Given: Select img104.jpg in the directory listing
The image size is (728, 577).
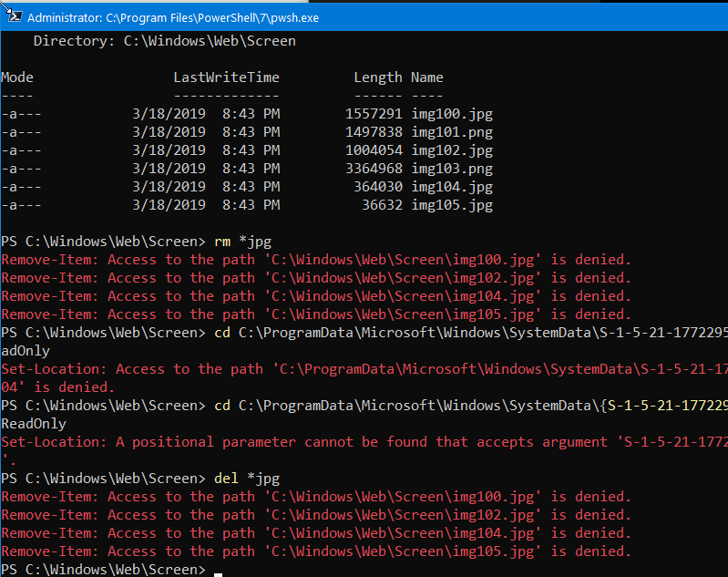Looking at the screenshot, I should point(451,187).
